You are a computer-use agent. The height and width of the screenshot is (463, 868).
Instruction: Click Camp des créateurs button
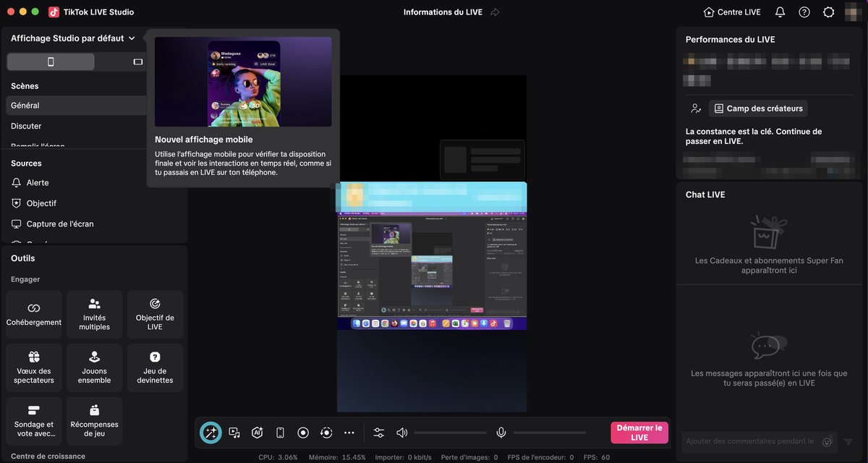point(758,109)
